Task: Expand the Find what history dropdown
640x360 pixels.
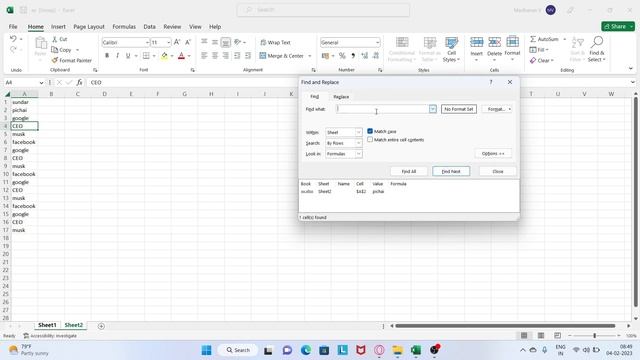Action: click(432, 109)
